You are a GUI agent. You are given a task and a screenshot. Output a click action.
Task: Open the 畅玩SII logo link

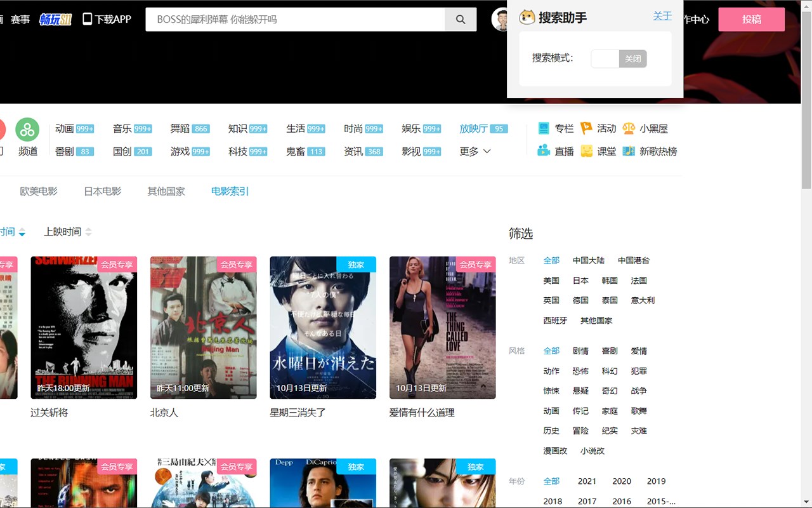point(56,19)
